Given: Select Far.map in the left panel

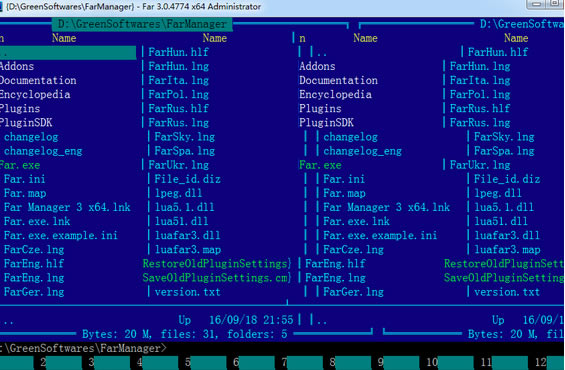Looking at the screenshot, I should 25,193.
